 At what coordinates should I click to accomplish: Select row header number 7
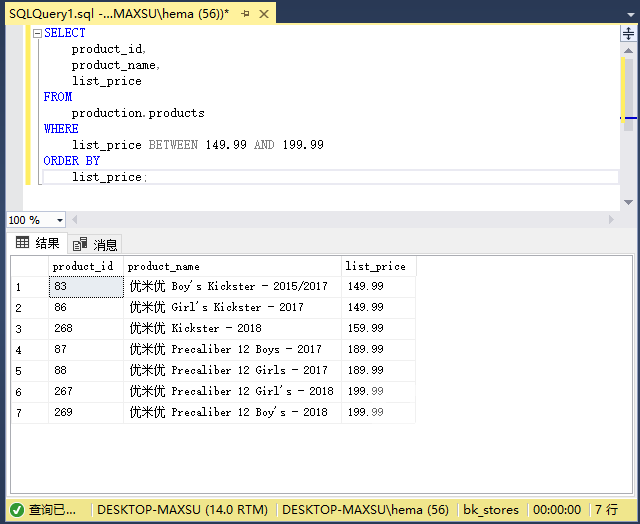tap(30, 413)
